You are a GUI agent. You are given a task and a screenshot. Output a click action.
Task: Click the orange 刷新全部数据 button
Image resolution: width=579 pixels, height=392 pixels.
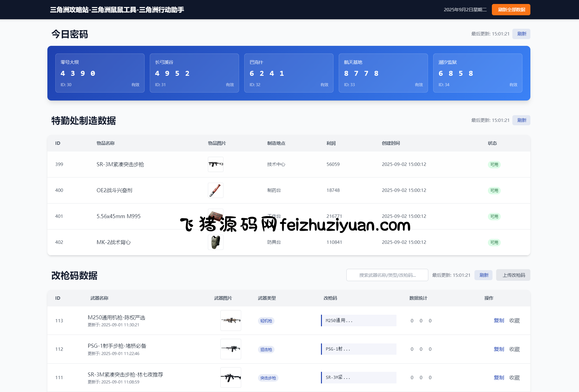511,10
